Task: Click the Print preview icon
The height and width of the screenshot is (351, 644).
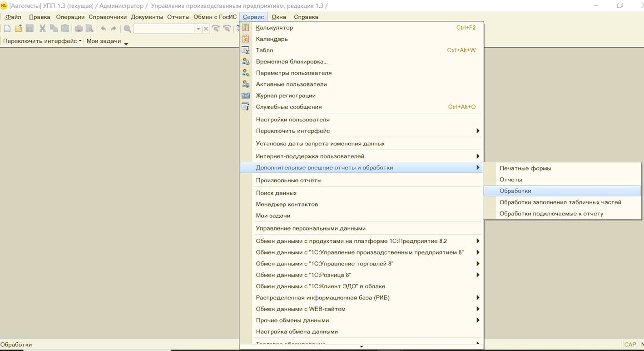Action: click(89, 29)
